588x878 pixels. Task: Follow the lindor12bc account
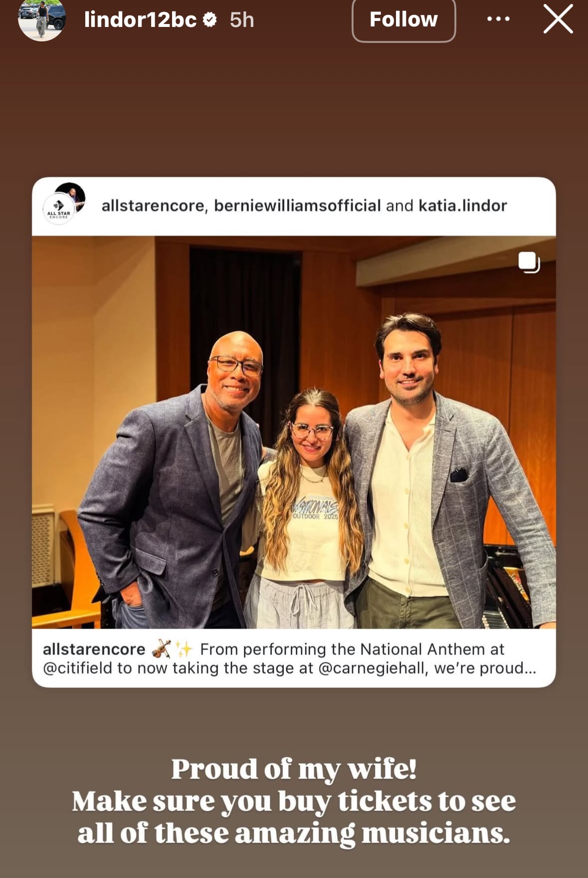tap(403, 19)
